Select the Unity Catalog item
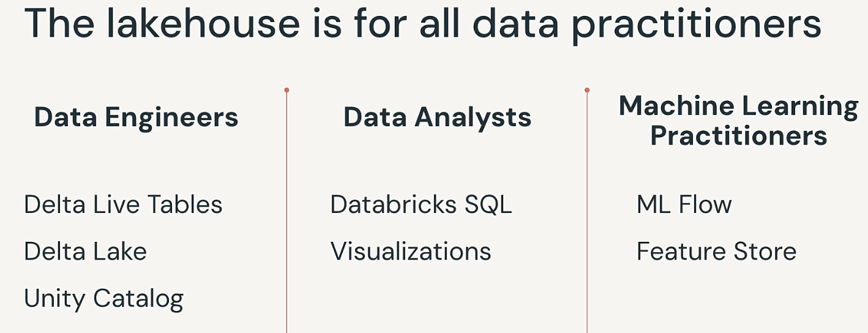868x333 pixels. (x=103, y=299)
